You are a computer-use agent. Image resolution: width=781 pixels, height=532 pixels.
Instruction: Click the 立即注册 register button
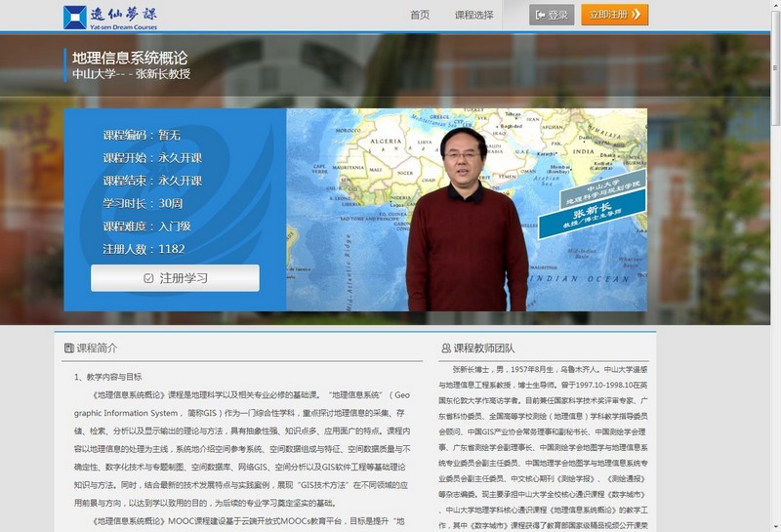pos(615,15)
